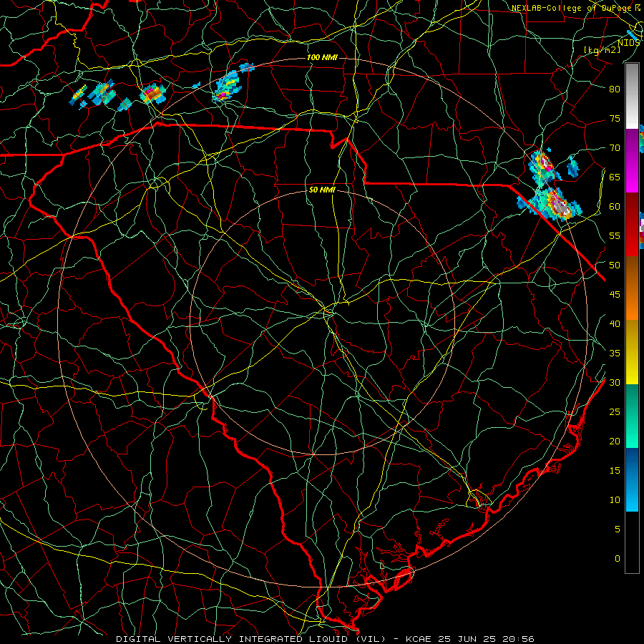Click the 35 value on the color scale

(x=615, y=353)
